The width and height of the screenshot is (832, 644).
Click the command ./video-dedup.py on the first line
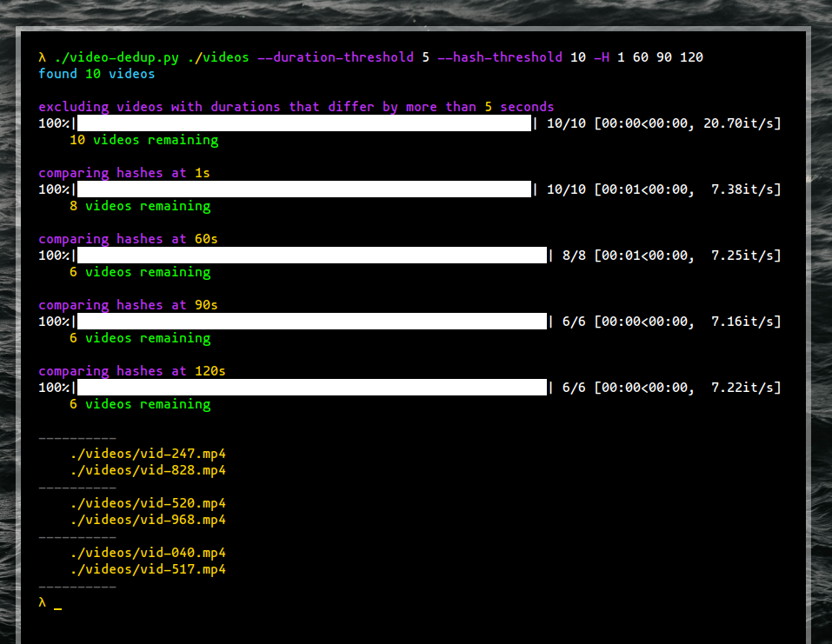point(117,56)
